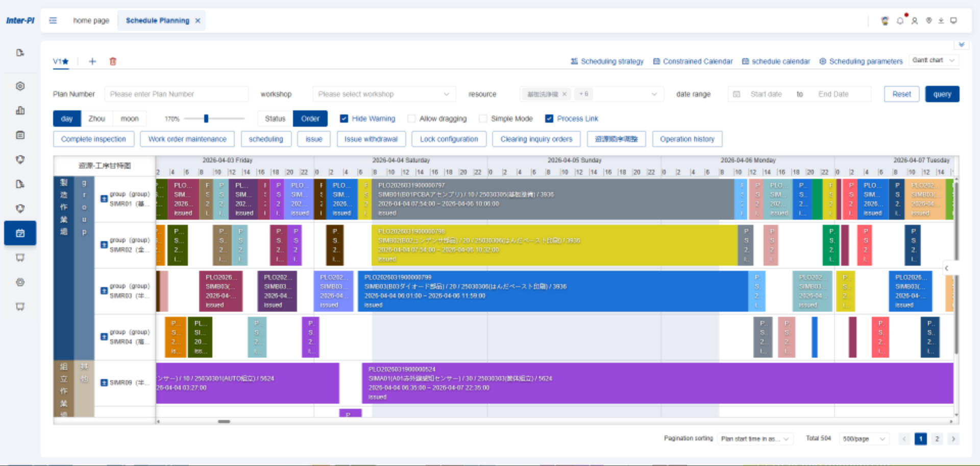Open the sidebar shield icon below the list icon
Image resolution: width=980 pixels, height=466 pixels.
[x=20, y=159]
